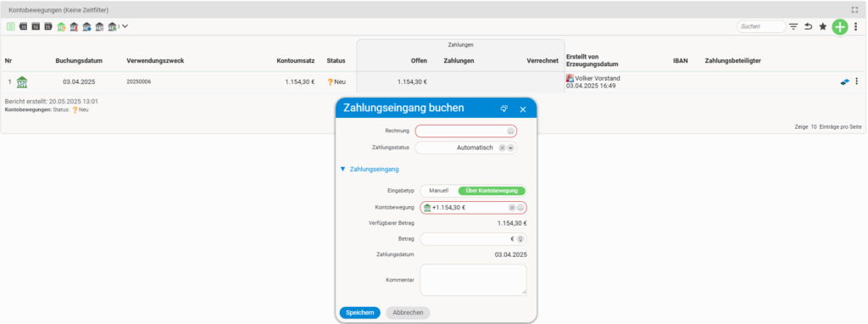Image resolution: width=868 pixels, height=324 pixels.
Task: Clear the Zahlungsstatus Automatisch value
Action: pyautogui.click(x=502, y=148)
